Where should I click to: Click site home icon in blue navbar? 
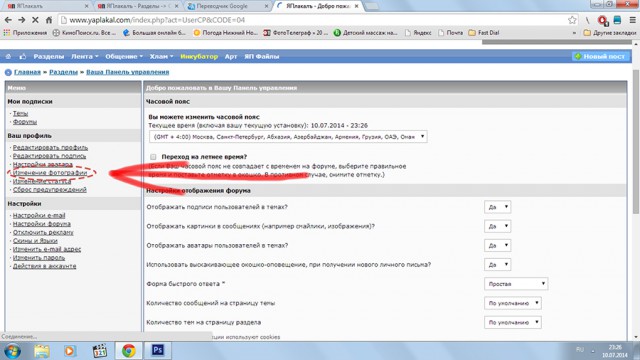[8, 56]
